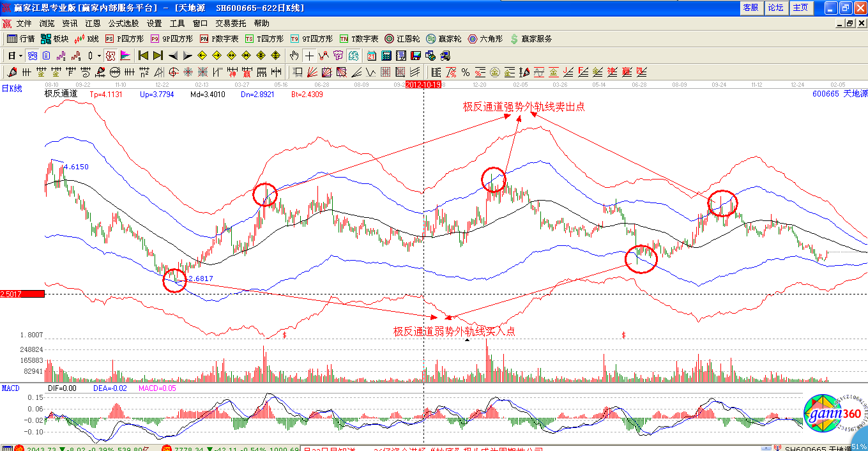Open the 交易委托 menu

231,24
